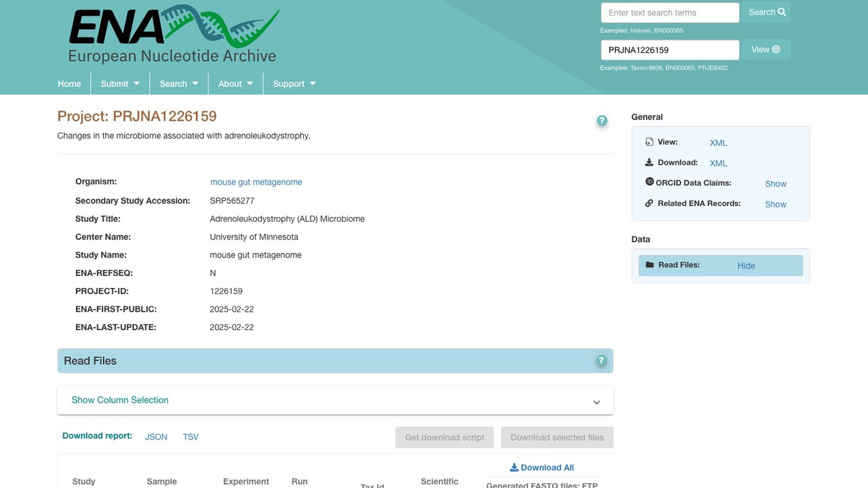
Task: Open the Support dropdown menu
Action: point(294,84)
